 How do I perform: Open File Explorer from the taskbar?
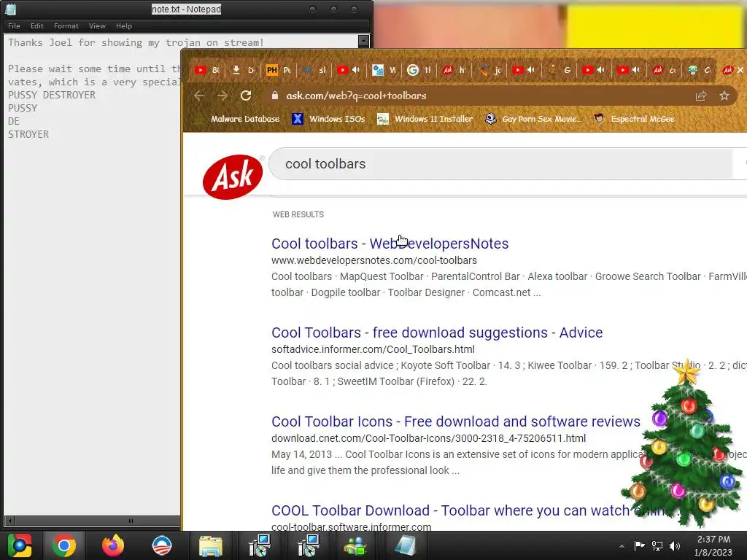click(211, 546)
